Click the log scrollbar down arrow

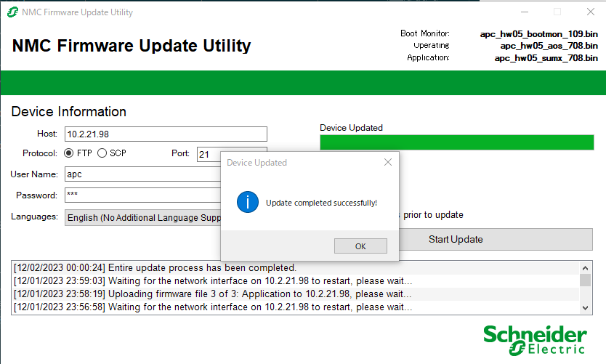point(585,308)
